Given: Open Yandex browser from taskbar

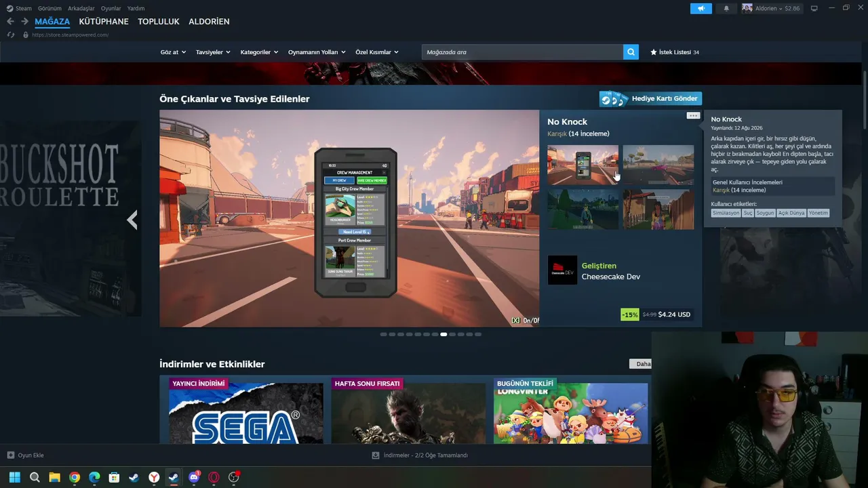Looking at the screenshot, I should pos(154,477).
